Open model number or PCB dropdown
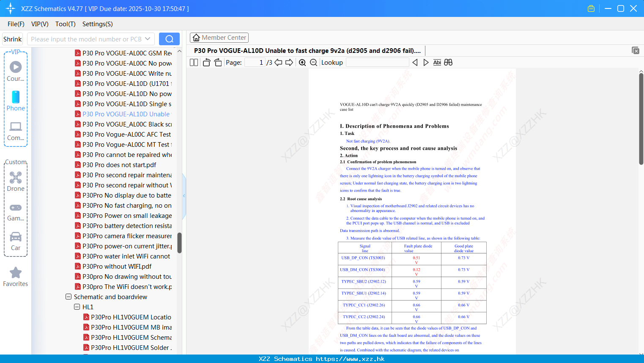 click(x=148, y=39)
